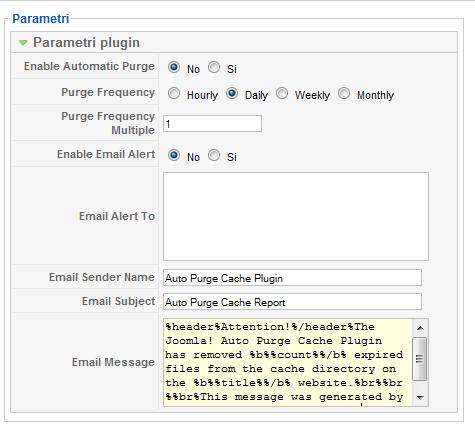Click Email Message scrollbar down arrow

420,397
